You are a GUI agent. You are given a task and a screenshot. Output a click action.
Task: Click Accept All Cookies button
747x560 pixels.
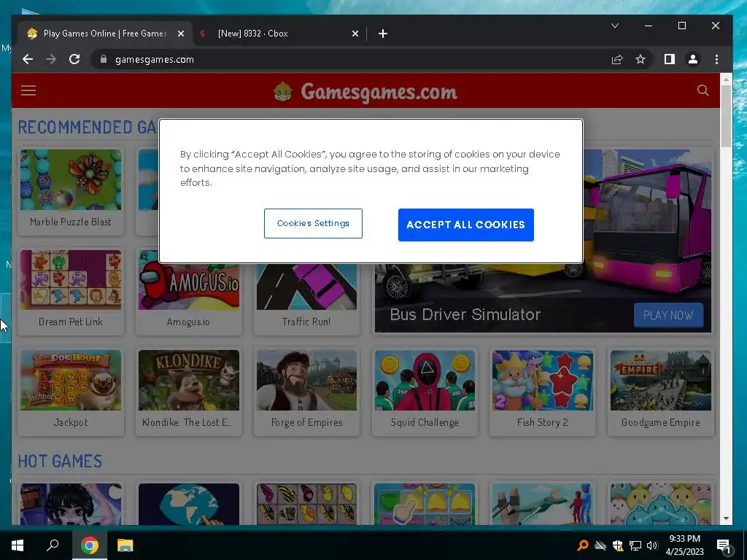pyautogui.click(x=465, y=225)
